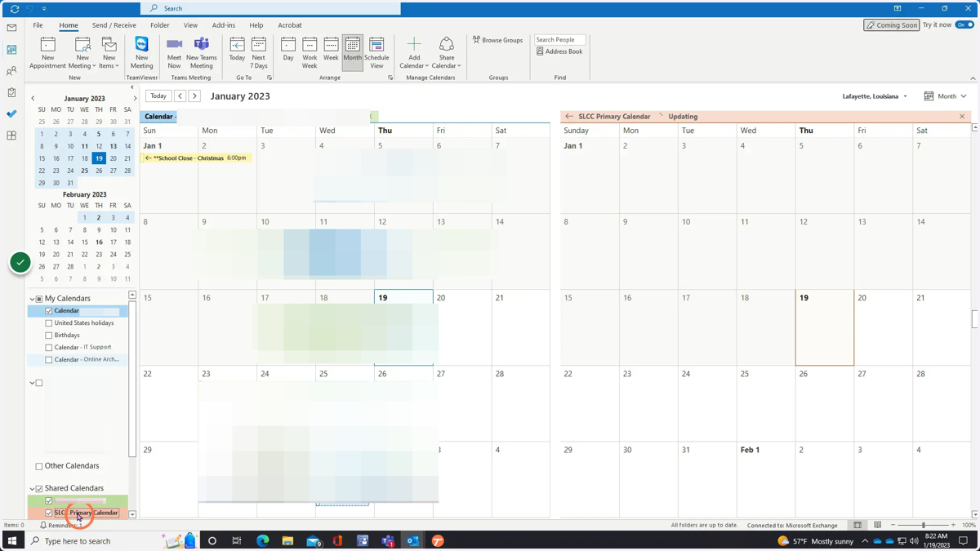Screen dimensions: 980x551
Task: Click the Coming Soon button
Action: click(892, 25)
